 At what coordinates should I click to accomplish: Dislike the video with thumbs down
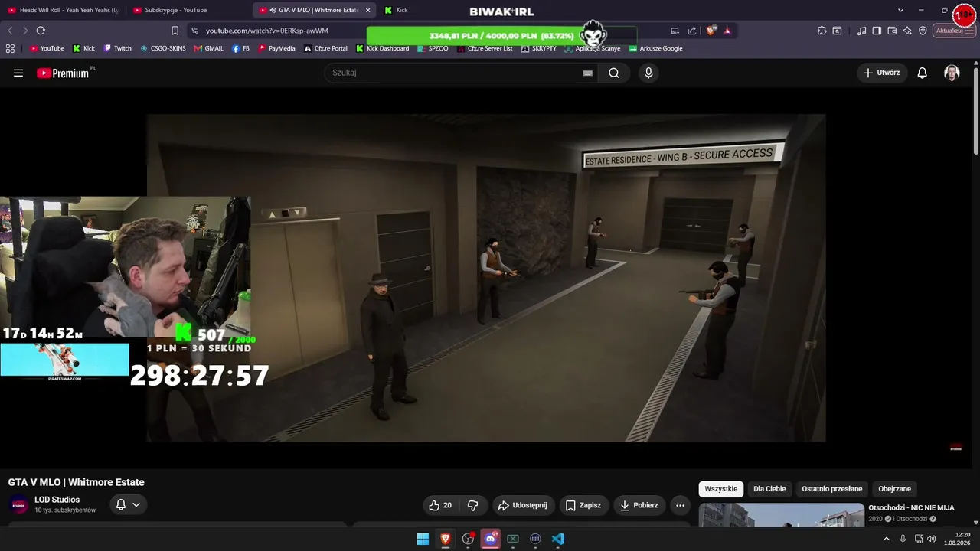pyautogui.click(x=472, y=505)
